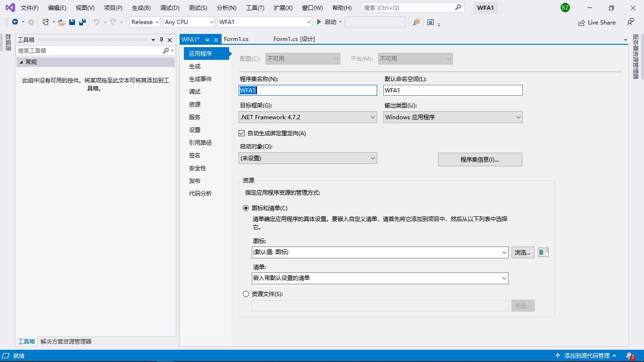Screen dimensions: 644x362
Task: Open the notifications bell in status bar
Action: (x=629, y=356)
